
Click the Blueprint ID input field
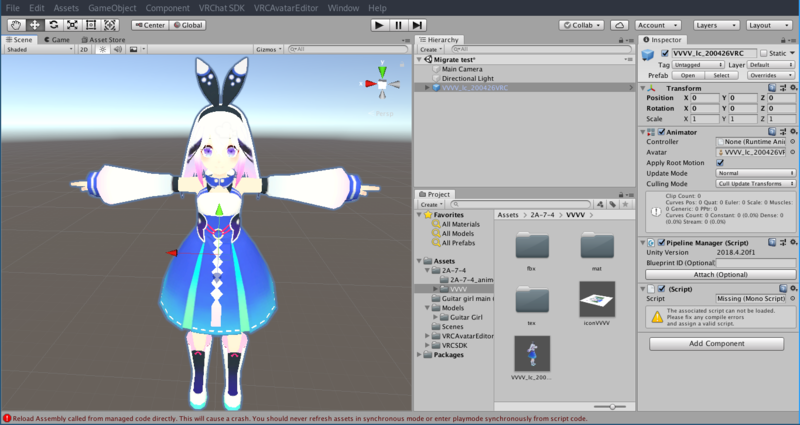tap(756, 263)
